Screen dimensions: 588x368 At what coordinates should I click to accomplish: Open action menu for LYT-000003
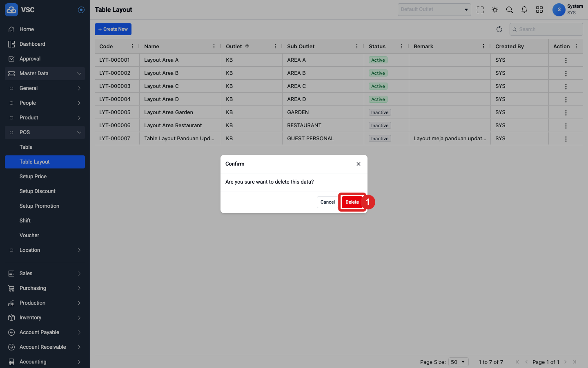(x=566, y=87)
